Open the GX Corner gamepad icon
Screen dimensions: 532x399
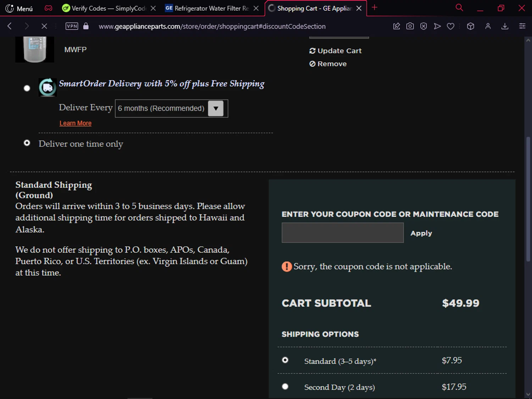point(48,8)
